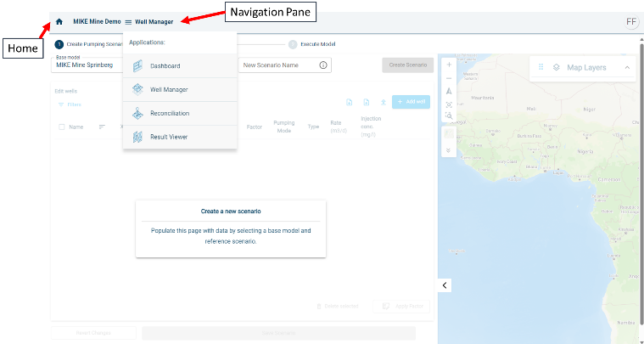644x344 pixels.
Task: Collapse the Map Layers panel chevron
Action: [627, 67]
